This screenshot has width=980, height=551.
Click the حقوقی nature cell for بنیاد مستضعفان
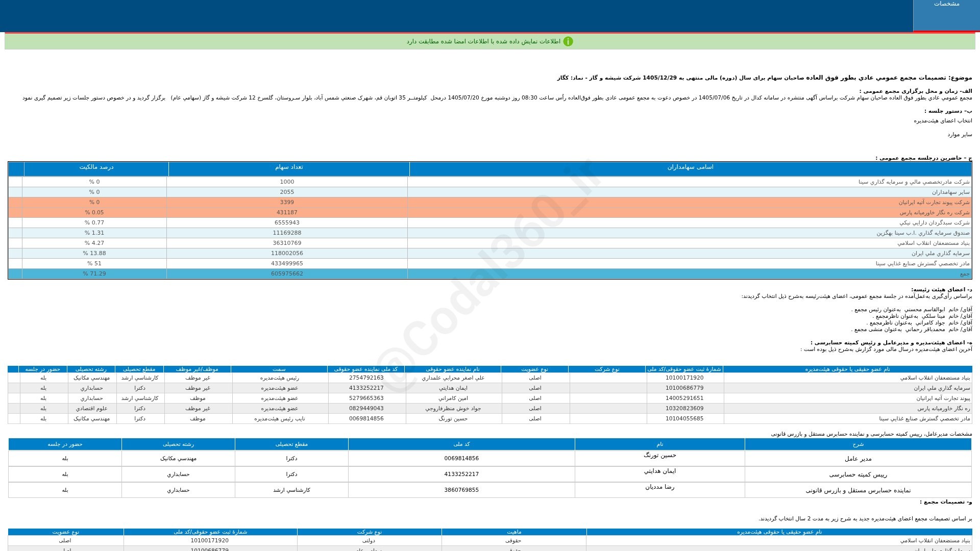tap(514, 541)
